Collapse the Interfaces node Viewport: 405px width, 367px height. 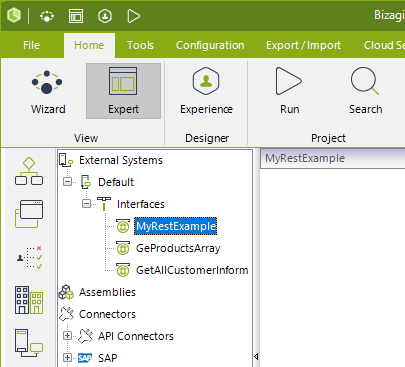coord(86,204)
